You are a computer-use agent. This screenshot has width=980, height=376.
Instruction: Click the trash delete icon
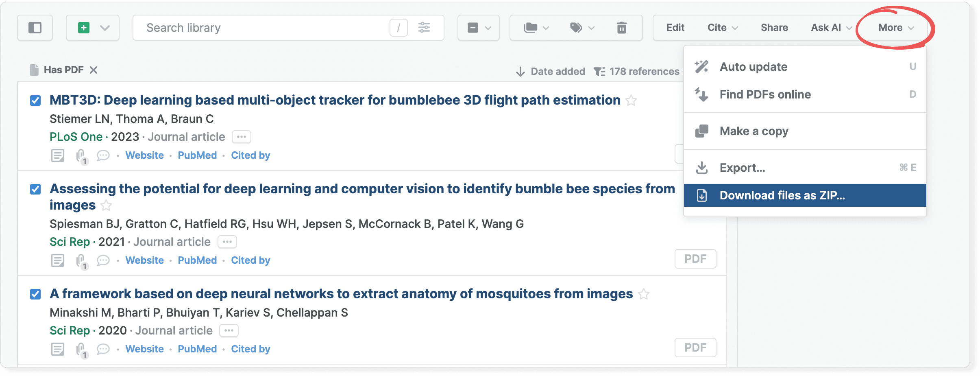[621, 28]
